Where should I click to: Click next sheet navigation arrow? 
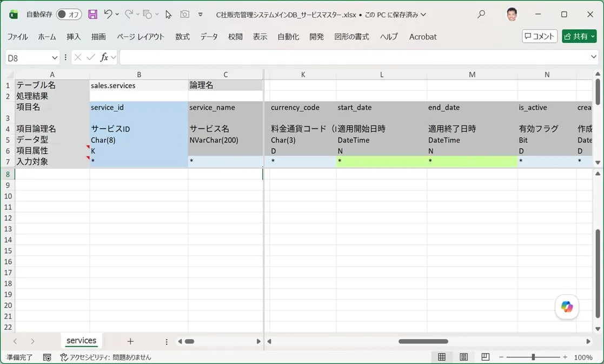click(x=33, y=341)
